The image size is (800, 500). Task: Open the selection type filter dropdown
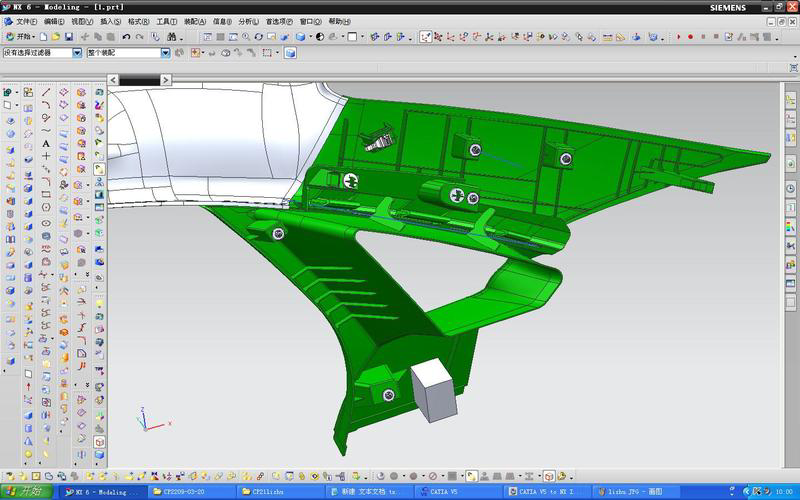coord(77,53)
